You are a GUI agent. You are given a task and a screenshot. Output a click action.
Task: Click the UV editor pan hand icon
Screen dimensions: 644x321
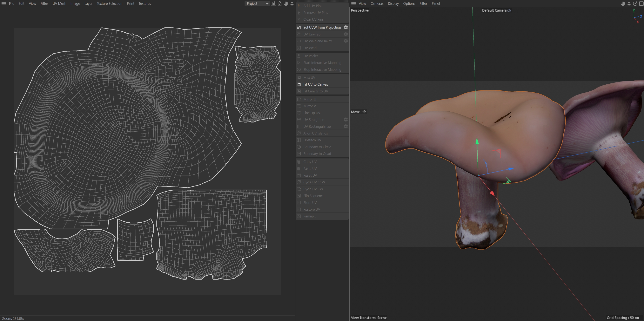coord(286,4)
